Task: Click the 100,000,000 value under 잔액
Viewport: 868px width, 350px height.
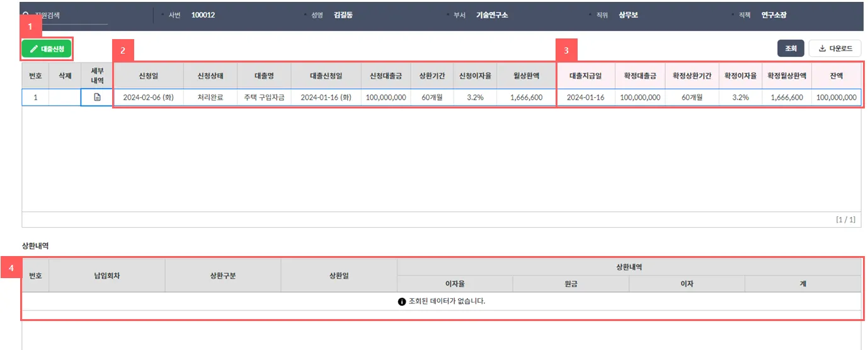Action: (x=837, y=98)
